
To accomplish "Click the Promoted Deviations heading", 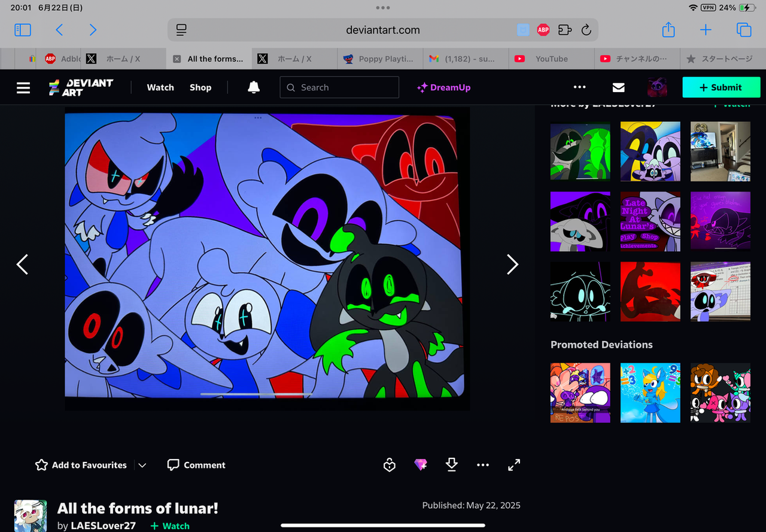I will (601, 345).
